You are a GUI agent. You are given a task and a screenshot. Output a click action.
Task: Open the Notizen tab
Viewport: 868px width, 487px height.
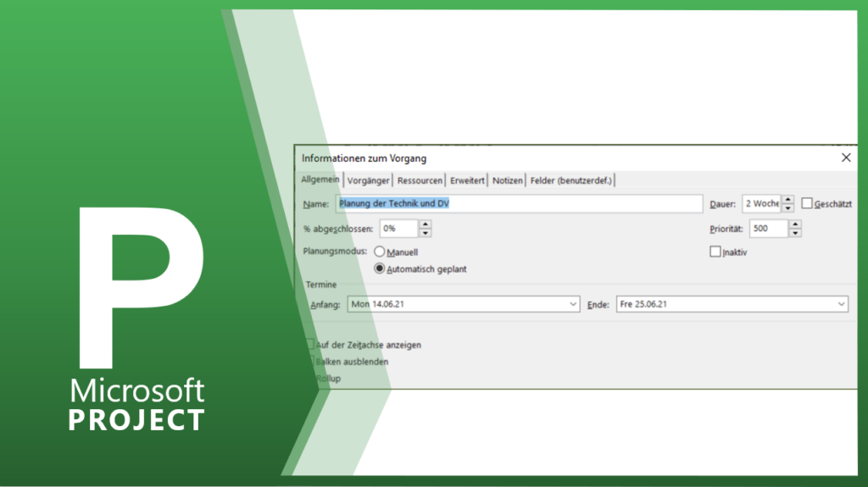(507, 180)
